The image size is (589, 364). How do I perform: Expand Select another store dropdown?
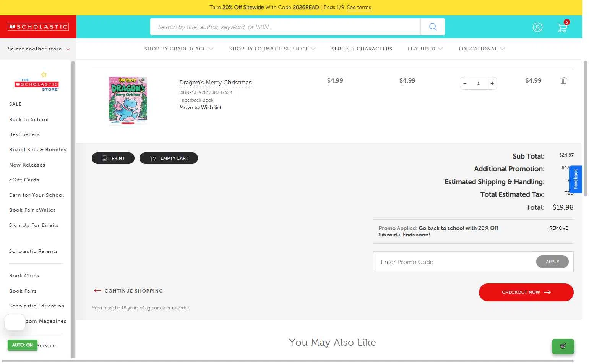point(39,49)
